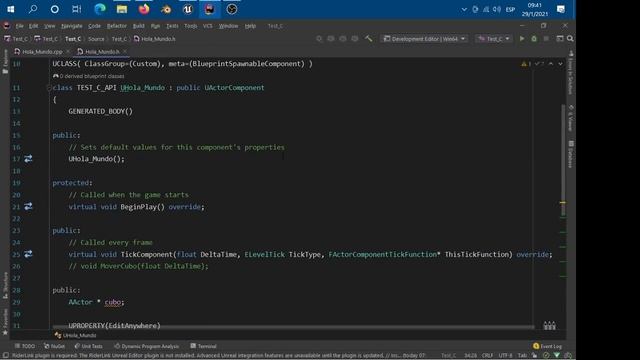This screenshot has width=640, height=360.
Task: Click the layout window icon beside search
Action: [560, 39]
